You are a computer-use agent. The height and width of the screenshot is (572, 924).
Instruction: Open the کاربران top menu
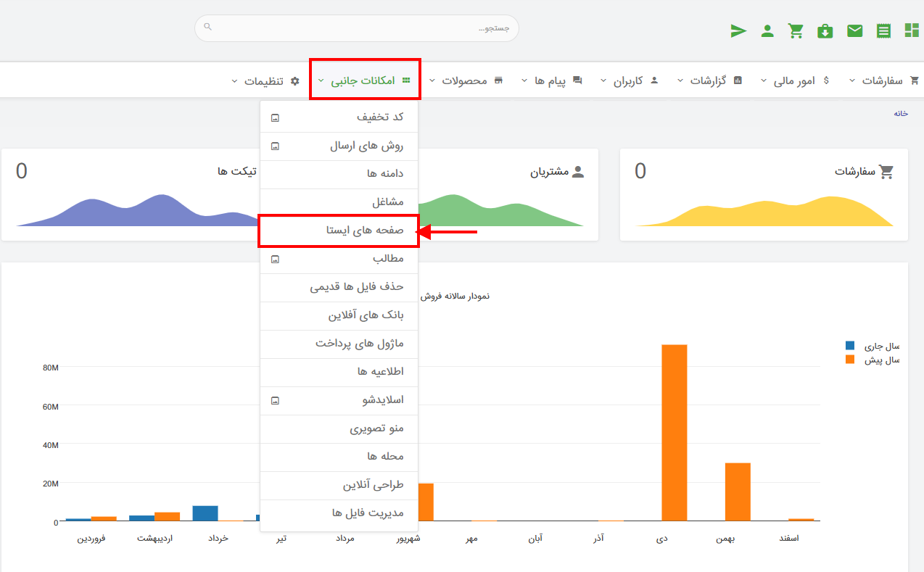pos(629,80)
